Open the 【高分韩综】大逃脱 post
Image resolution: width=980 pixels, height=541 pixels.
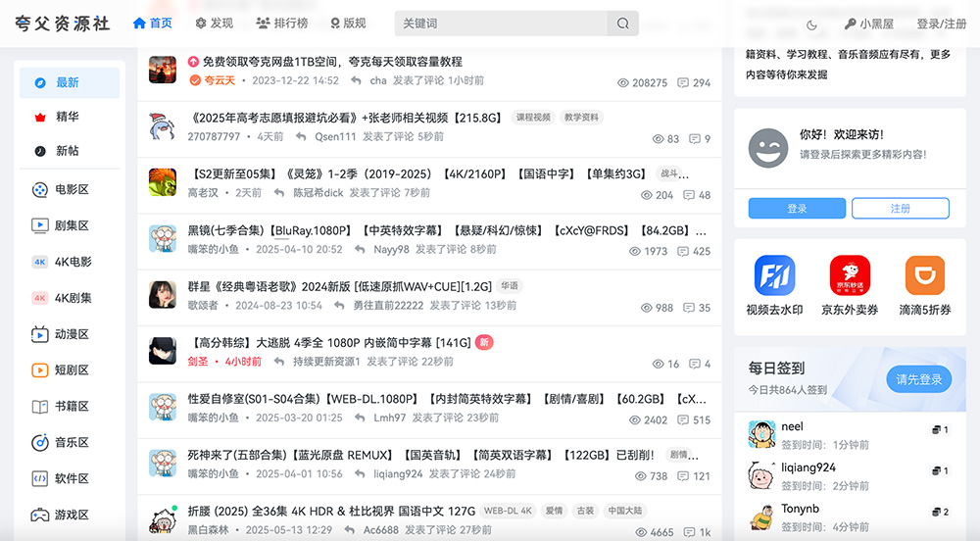tap(329, 342)
